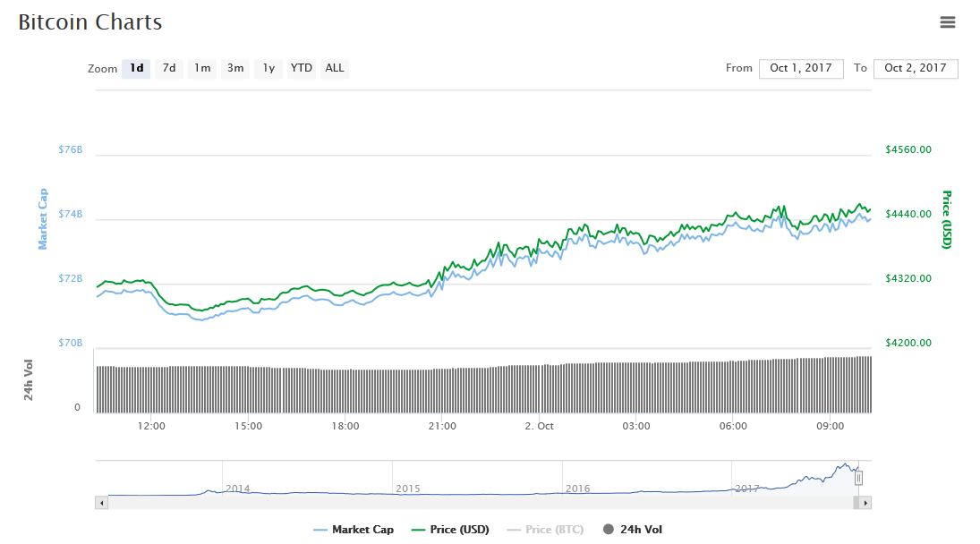Click the 18:00 time axis label
980x544 pixels.
[345, 426]
